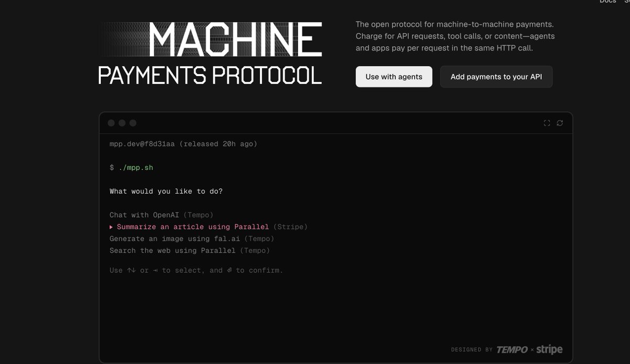Screen dimensions: 630x364
Task: Select Generate an image using fal.ai option
Action: pos(192,239)
